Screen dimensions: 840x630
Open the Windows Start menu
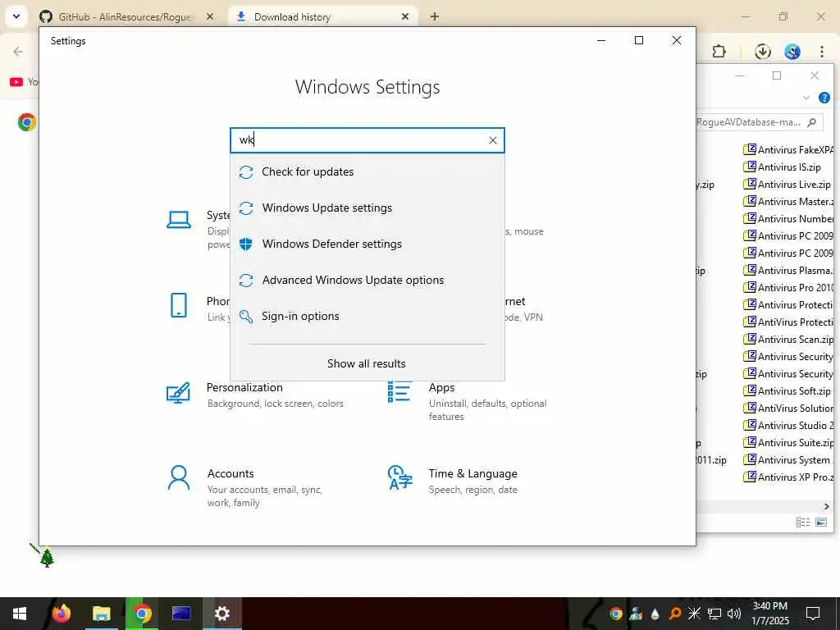click(x=20, y=614)
